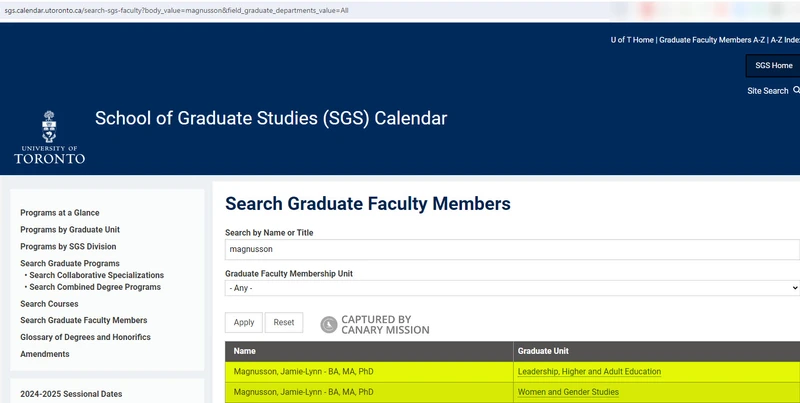Open Programs at a Glance
This screenshot has width=800, height=403.
(x=60, y=213)
